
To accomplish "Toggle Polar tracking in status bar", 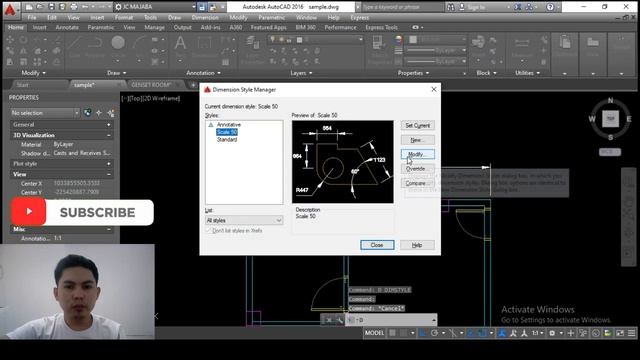I will 434,333.
